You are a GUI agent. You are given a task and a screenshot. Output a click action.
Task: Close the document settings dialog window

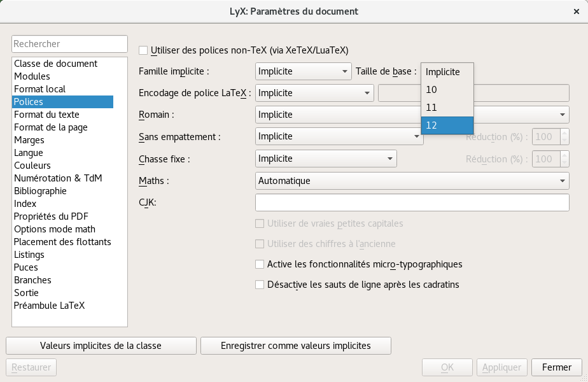point(577,11)
